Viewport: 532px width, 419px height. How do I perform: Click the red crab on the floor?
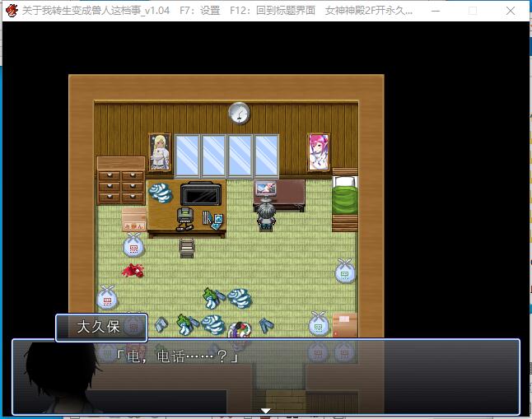point(132,270)
